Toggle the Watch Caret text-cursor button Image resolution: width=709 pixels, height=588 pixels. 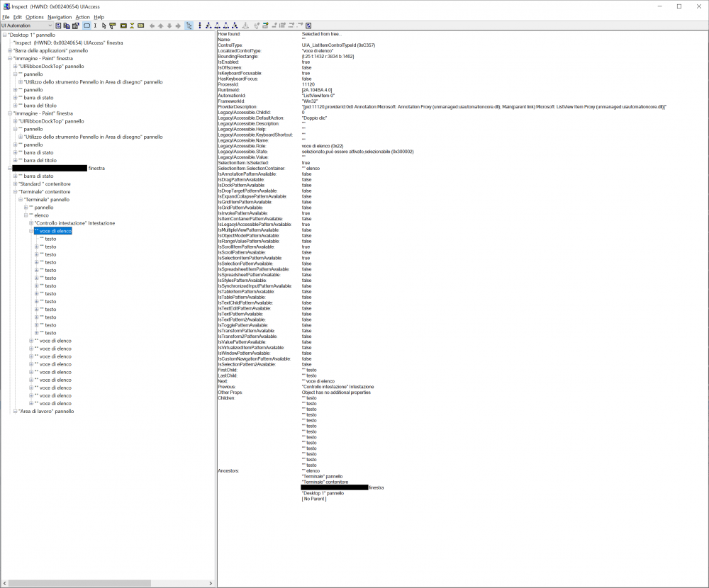(95, 26)
